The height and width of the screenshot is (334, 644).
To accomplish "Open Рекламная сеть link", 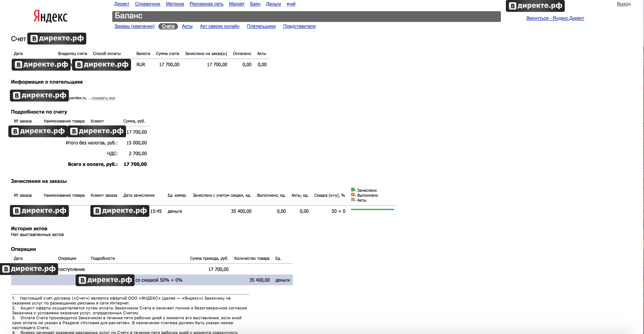I will [206, 4].
